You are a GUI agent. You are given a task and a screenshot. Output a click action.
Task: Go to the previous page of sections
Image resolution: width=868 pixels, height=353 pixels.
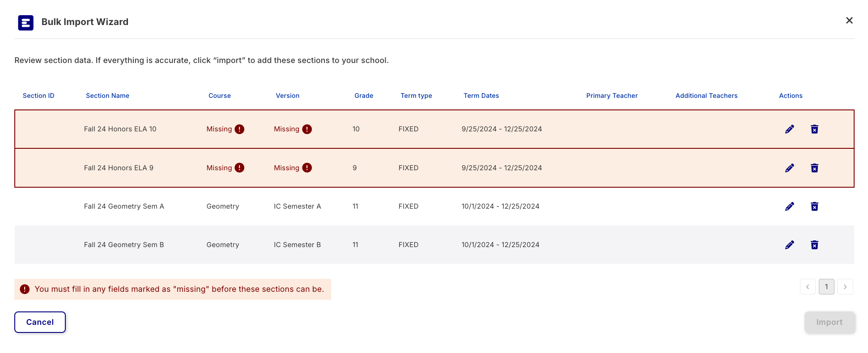pyautogui.click(x=808, y=287)
